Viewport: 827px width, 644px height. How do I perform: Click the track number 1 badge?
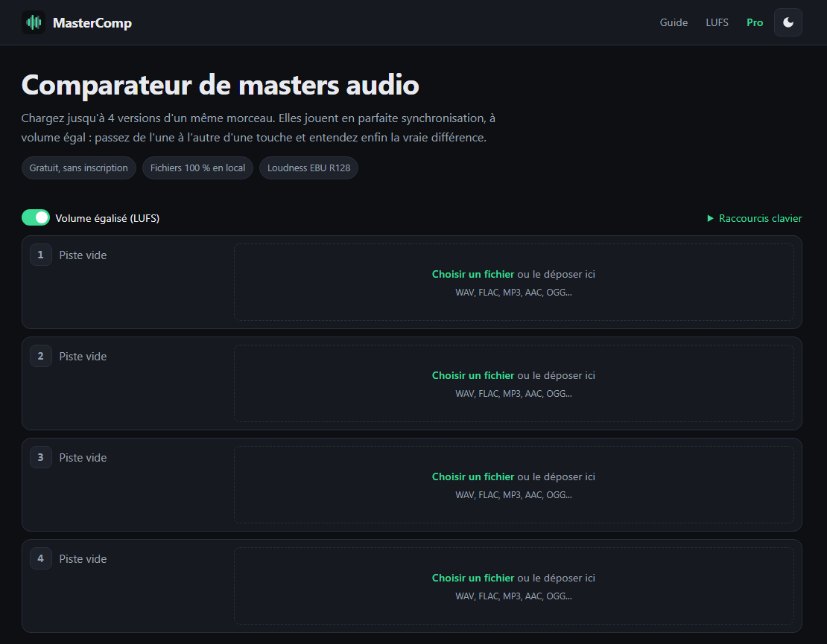(41, 255)
